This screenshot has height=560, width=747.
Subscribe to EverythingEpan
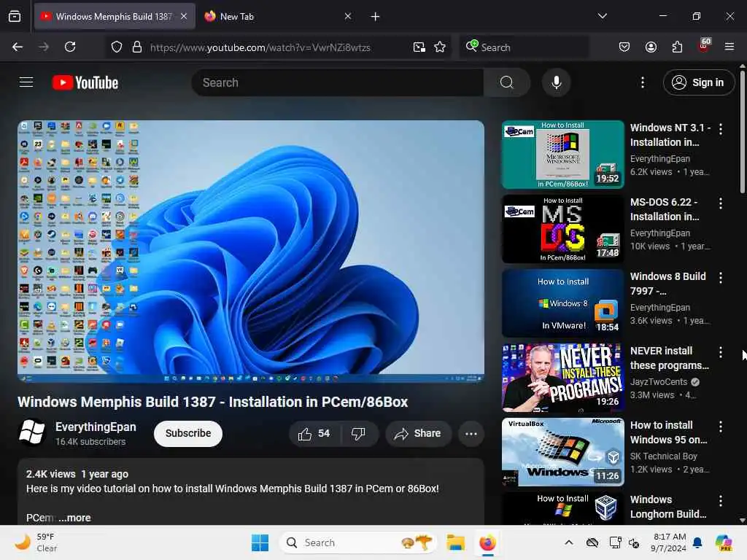pyautogui.click(x=188, y=433)
